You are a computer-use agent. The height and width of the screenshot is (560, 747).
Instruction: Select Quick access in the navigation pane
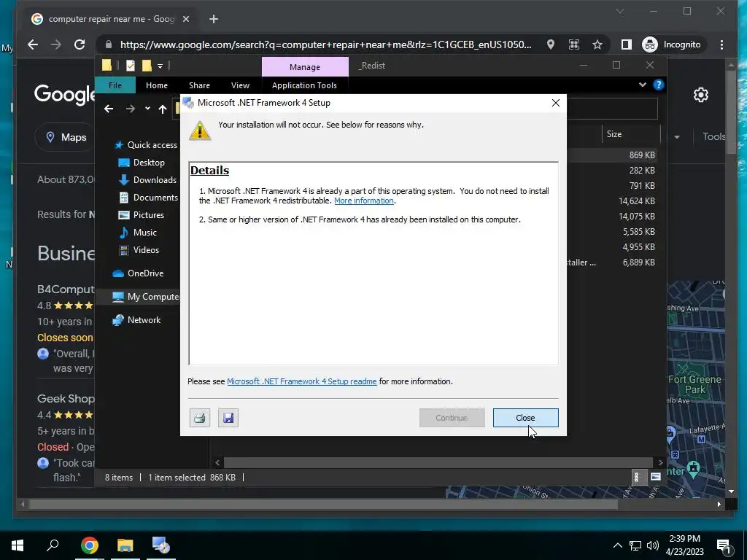point(146,145)
